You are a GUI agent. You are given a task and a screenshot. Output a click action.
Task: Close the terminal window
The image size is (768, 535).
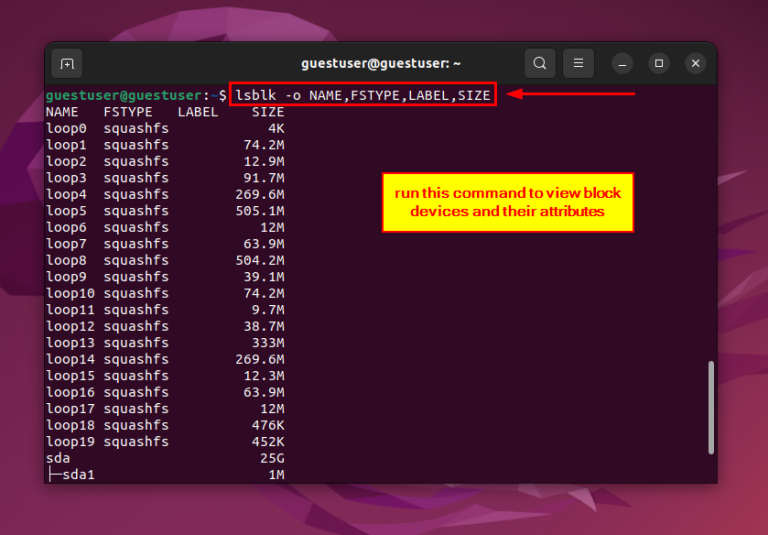tap(696, 64)
